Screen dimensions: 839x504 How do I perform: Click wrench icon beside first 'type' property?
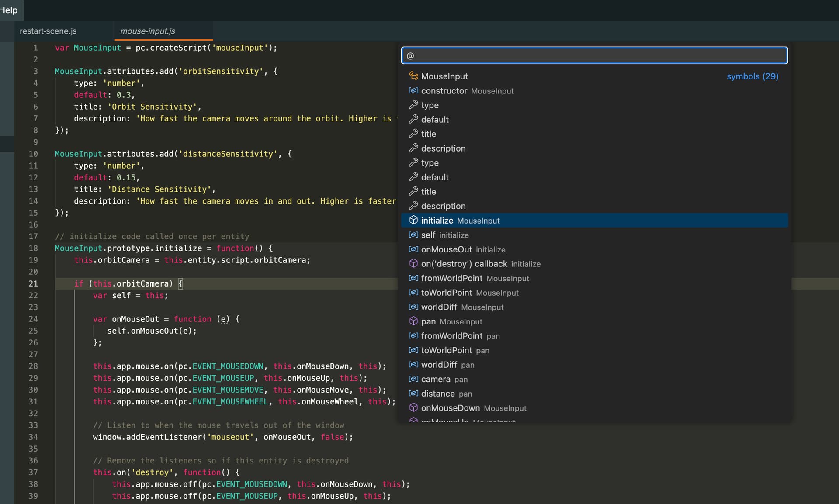[413, 105]
